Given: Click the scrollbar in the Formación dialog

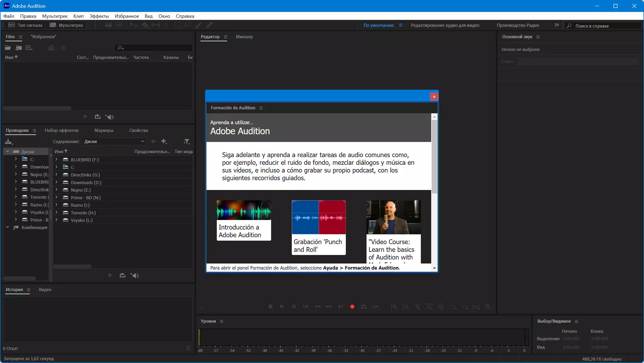Looking at the screenshot, I should coord(434,157).
